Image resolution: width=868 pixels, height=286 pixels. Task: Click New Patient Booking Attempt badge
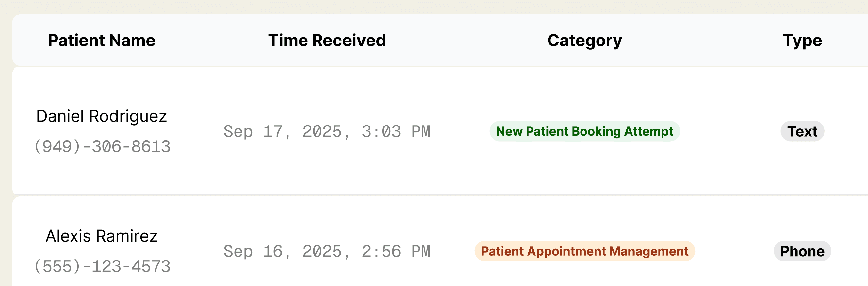click(x=584, y=131)
